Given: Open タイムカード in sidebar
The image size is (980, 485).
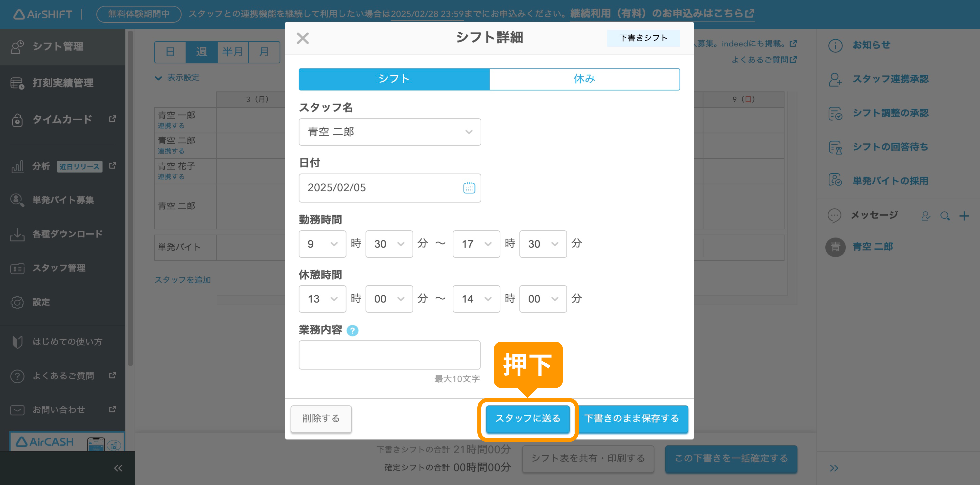Looking at the screenshot, I should pos(62,119).
